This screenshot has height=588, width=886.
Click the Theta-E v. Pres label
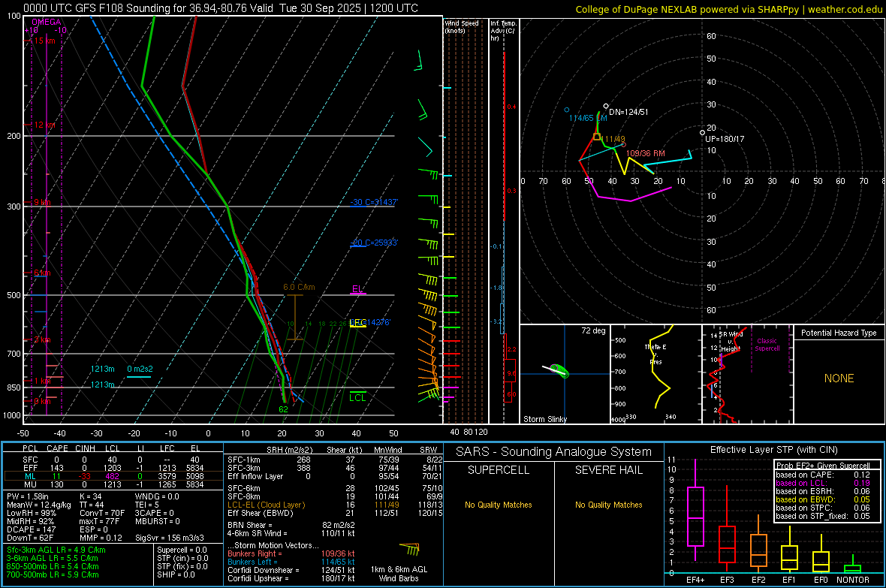tap(655, 354)
